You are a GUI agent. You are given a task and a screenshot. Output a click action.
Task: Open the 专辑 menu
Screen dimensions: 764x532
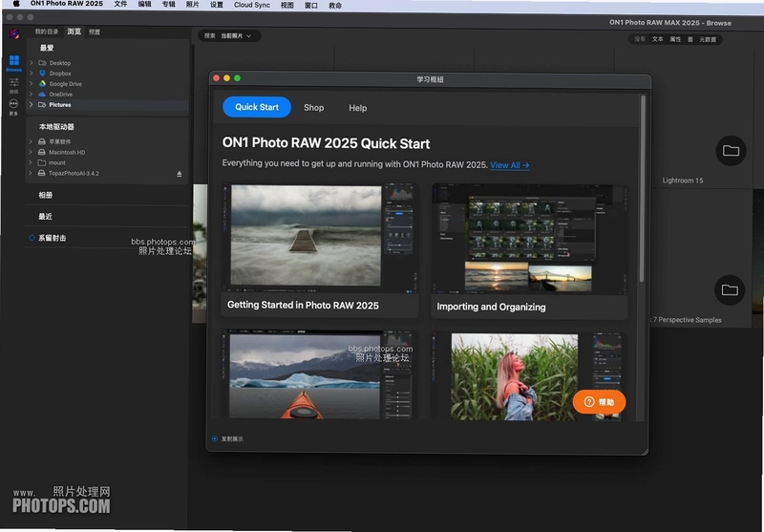point(169,4)
